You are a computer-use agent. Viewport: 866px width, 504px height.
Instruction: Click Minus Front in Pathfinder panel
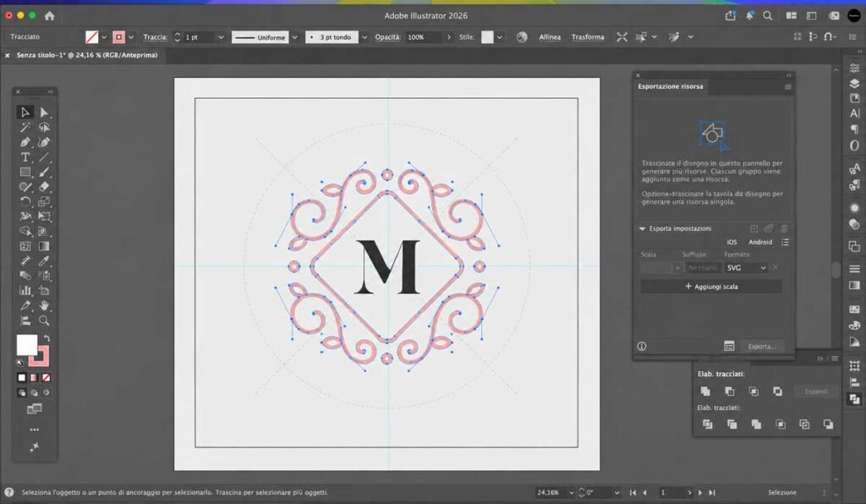click(730, 392)
